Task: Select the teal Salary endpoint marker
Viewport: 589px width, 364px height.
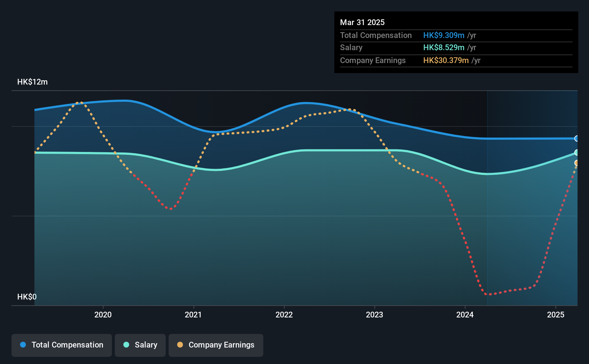Action: [577, 153]
